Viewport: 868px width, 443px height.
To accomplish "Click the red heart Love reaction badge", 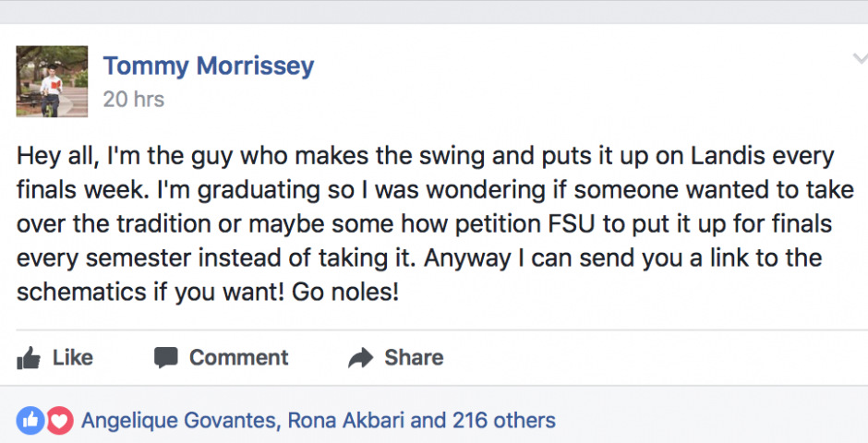I will 59,421.
